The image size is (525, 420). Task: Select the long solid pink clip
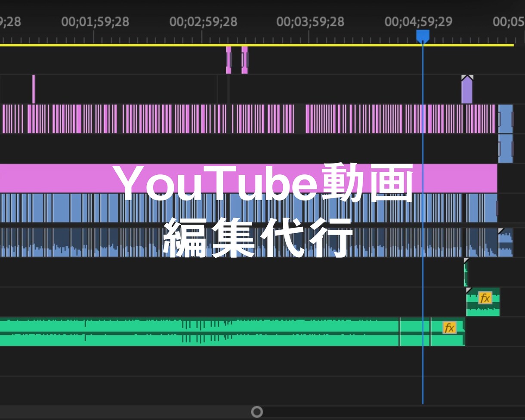click(x=248, y=178)
